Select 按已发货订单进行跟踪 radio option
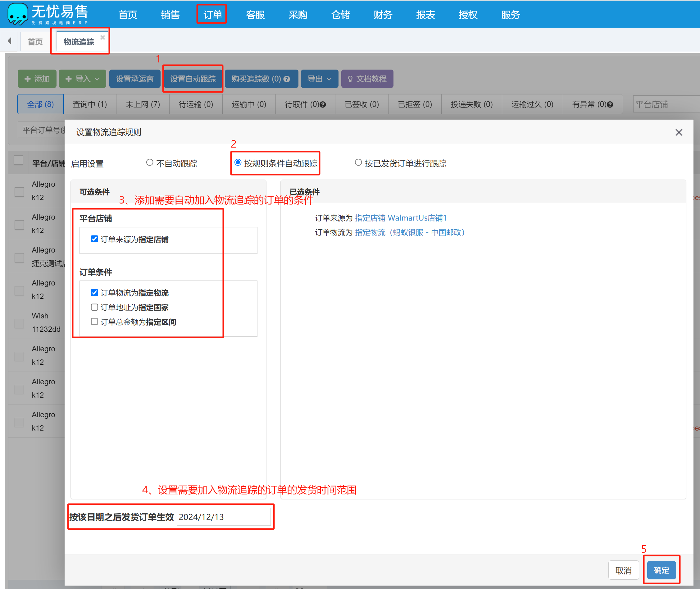The width and height of the screenshot is (700, 589). point(358,162)
